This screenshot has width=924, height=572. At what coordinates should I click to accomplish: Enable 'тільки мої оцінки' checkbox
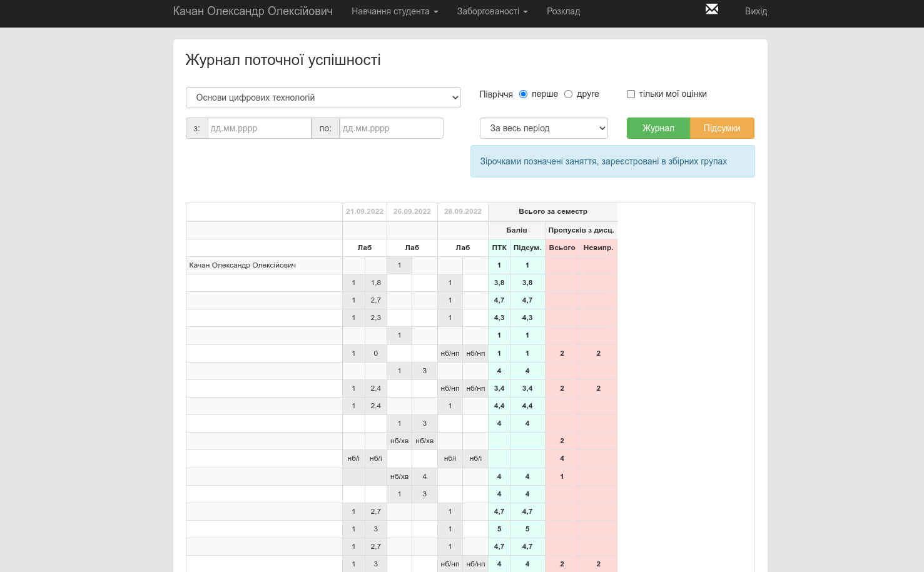point(631,94)
